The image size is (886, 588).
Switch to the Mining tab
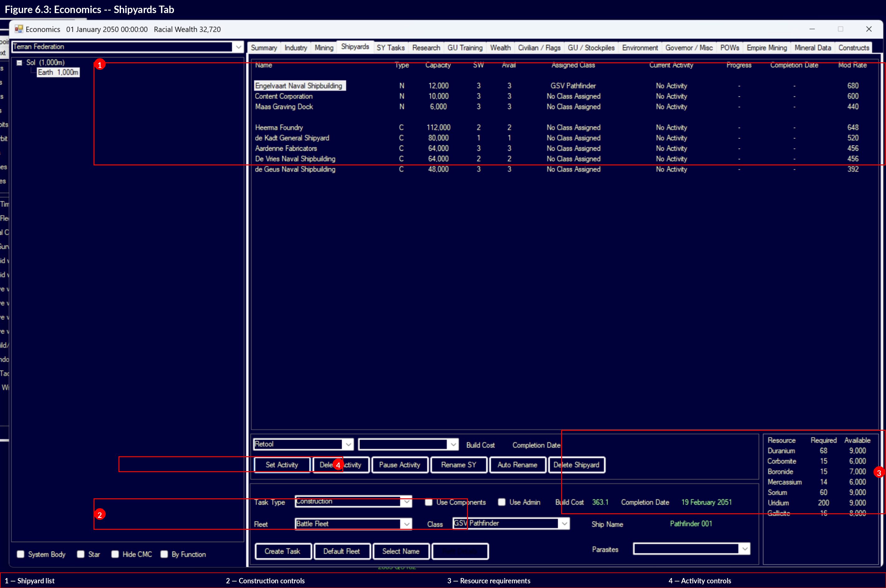pyautogui.click(x=324, y=47)
